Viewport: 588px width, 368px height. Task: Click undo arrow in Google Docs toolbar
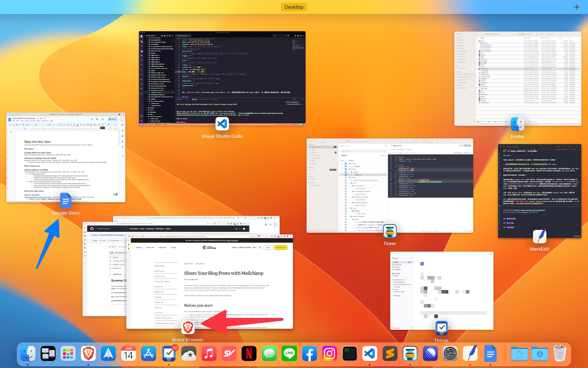click(10, 125)
